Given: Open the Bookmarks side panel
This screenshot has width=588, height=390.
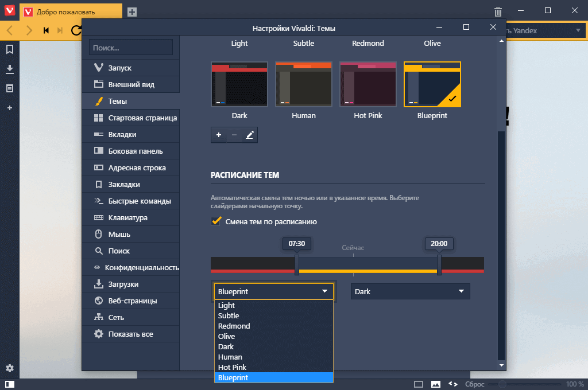Looking at the screenshot, I should [x=10, y=49].
